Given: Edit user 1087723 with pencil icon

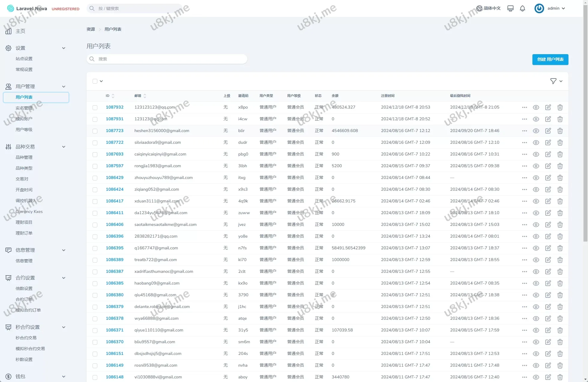Looking at the screenshot, I should point(548,131).
